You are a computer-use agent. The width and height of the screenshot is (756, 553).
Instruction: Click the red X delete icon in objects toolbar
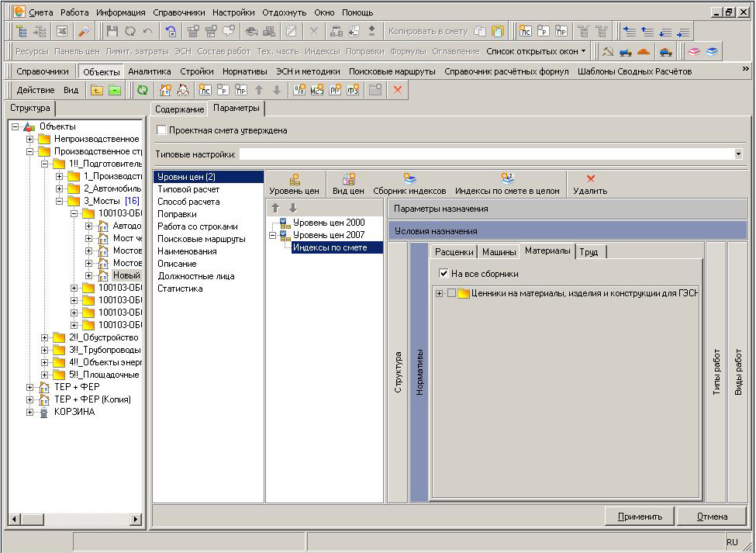coord(397,90)
